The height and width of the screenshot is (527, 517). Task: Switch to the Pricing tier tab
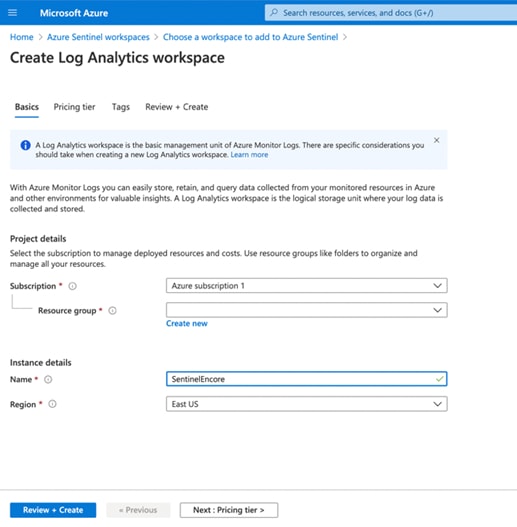click(74, 107)
